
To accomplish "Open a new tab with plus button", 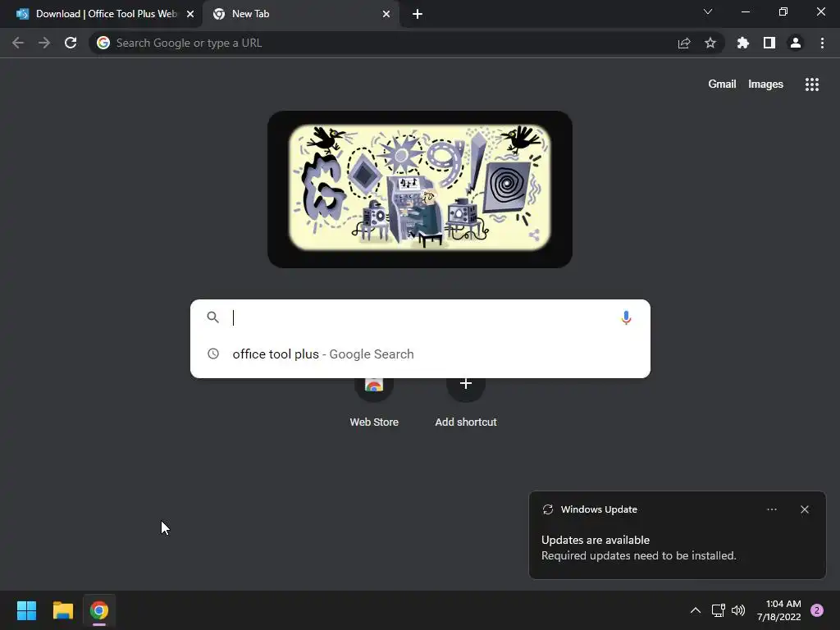I will tap(418, 14).
